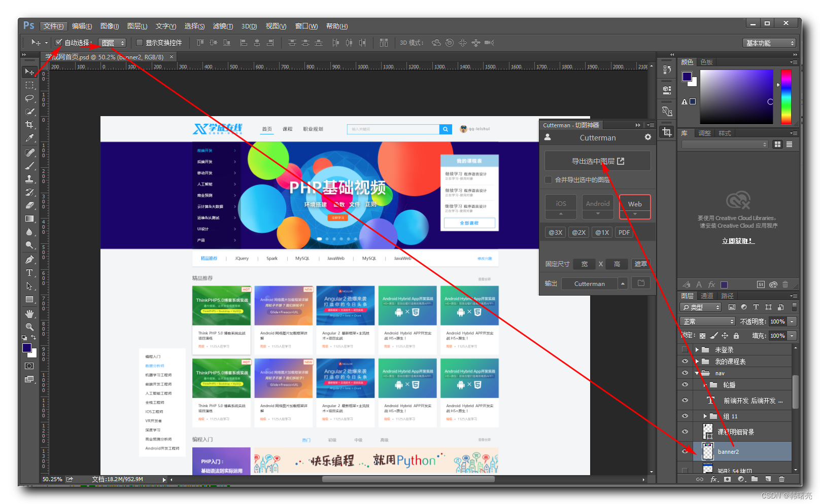The height and width of the screenshot is (504, 820).
Task: Enable the 显示变换控件 checkbox
Action: 140,43
